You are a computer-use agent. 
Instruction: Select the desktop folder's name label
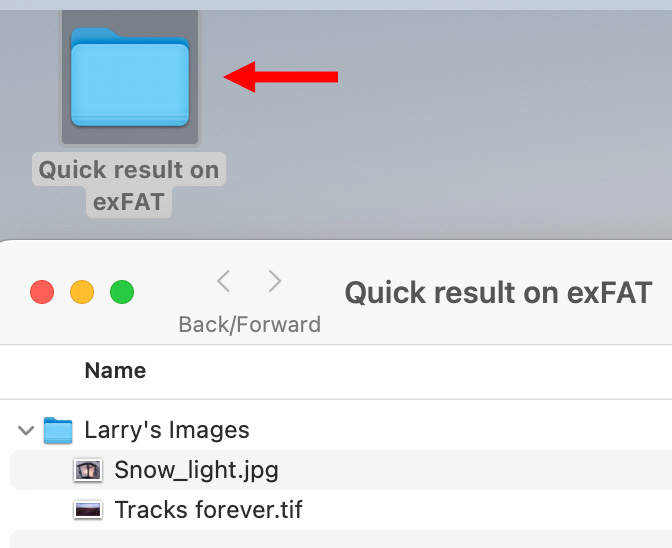pos(129,186)
